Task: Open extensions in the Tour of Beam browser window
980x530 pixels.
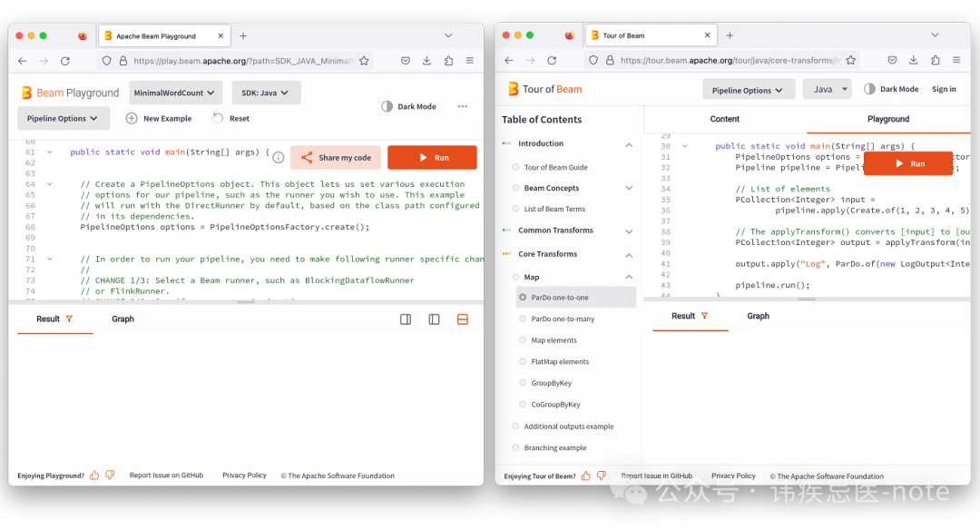Action: tap(935, 61)
